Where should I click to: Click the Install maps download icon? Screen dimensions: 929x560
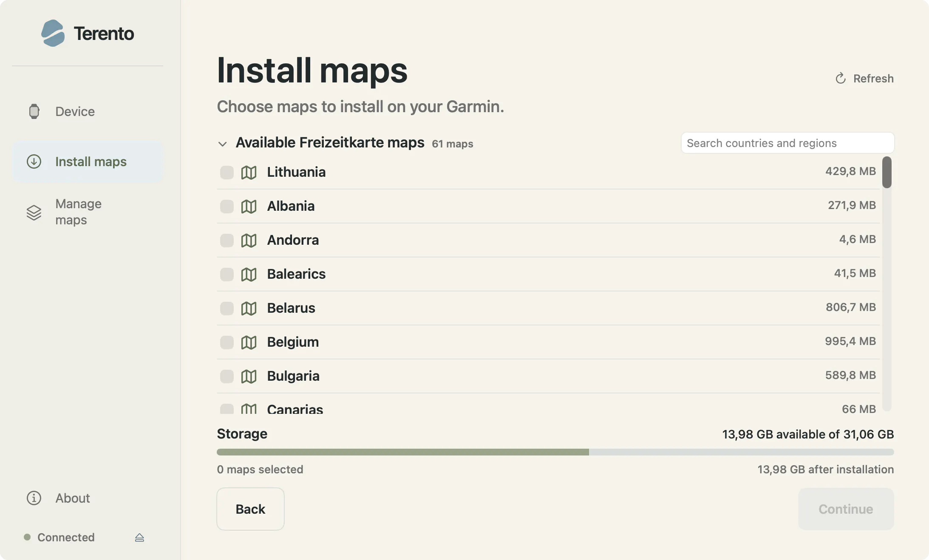click(x=34, y=161)
